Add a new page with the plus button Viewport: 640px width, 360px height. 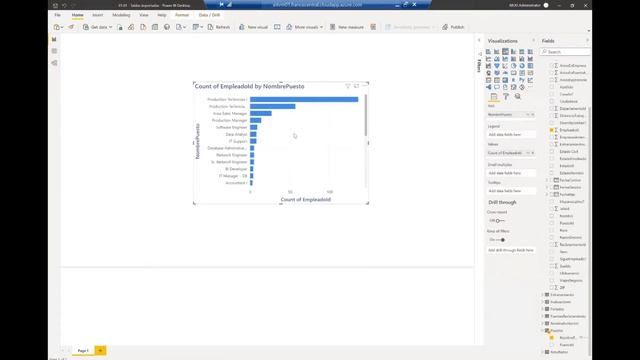click(x=100, y=351)
